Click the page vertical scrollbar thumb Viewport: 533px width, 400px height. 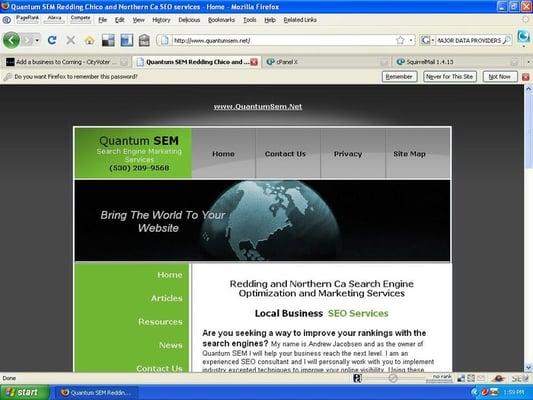pyautogui.click(x=528, y=132)
